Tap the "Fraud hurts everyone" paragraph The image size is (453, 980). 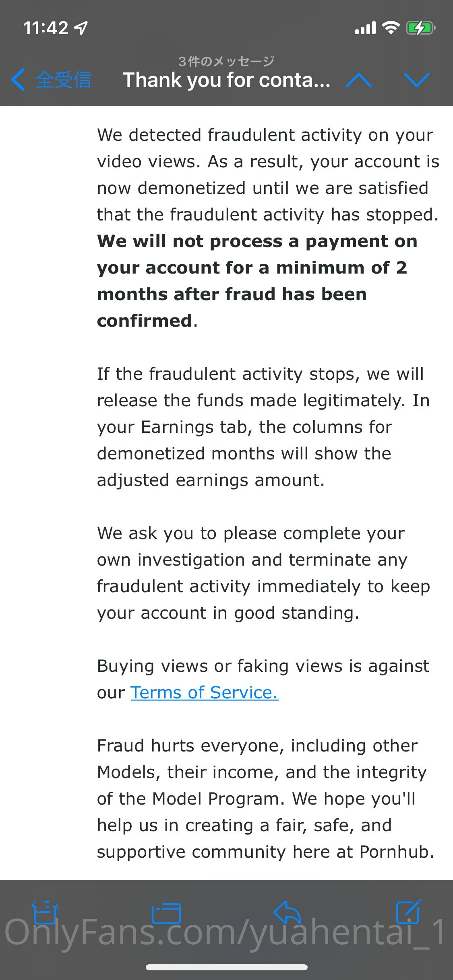[266, 798]
